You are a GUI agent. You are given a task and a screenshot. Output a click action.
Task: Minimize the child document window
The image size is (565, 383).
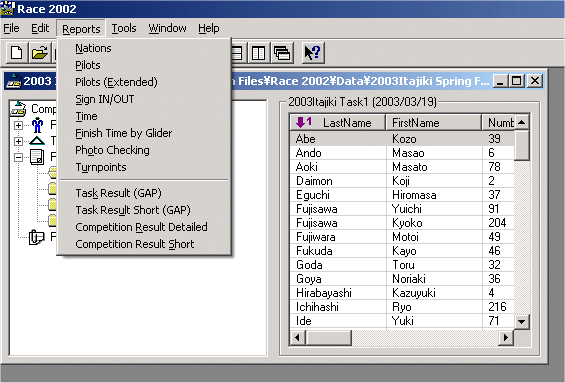[500, 81]
